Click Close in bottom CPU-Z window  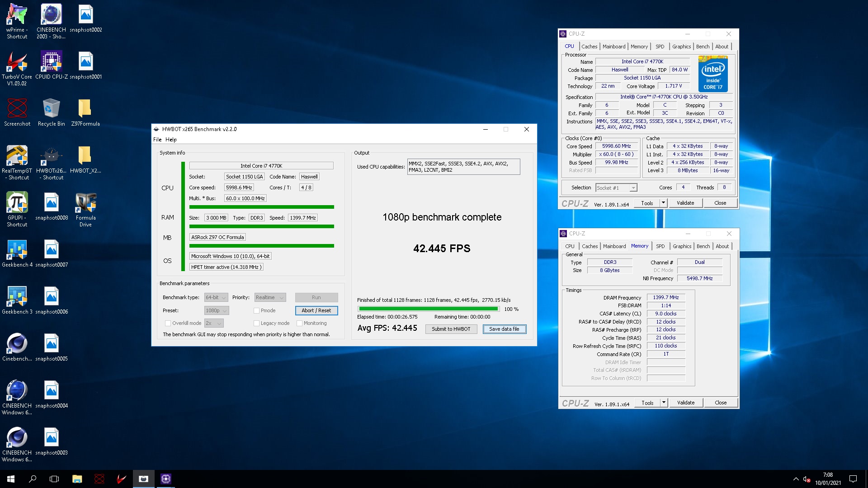[x=721, y=403]
